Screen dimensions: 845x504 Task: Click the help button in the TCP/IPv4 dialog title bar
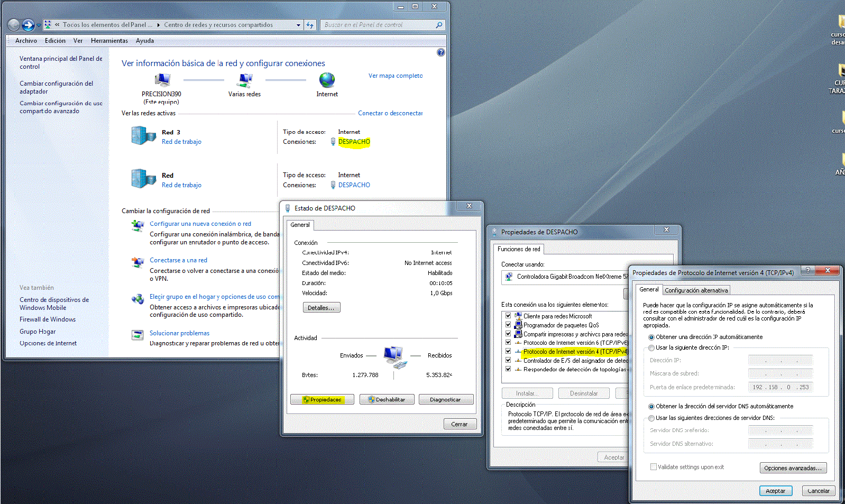click(807, 270)
